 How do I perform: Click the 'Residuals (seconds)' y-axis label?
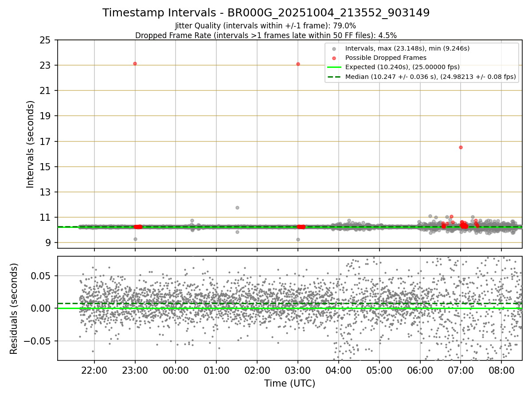point(14,309)
